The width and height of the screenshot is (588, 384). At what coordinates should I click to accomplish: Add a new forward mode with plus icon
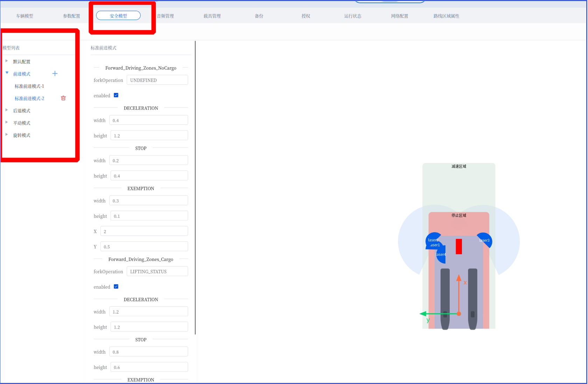pyautogui.click(x=55, y=74)
